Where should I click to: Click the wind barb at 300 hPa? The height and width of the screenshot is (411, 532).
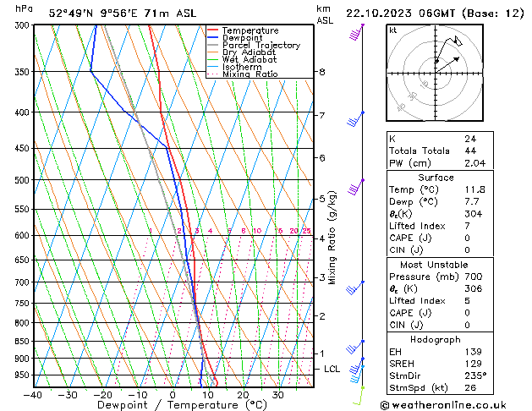[356, 33]
